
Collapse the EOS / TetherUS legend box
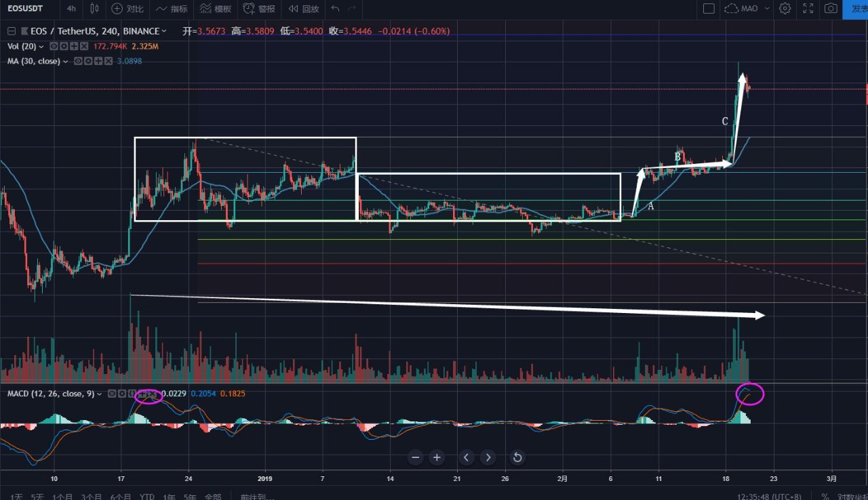point(11,31)
